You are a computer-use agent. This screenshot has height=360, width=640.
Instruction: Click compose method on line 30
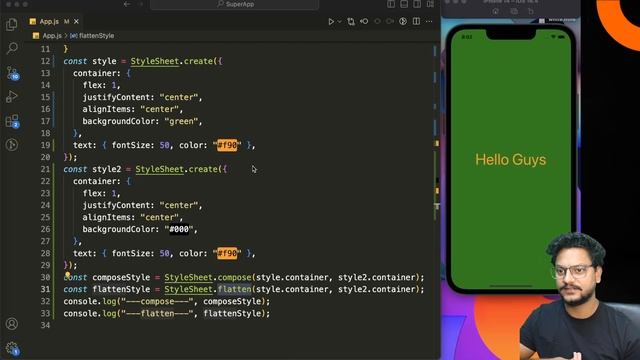click(234, 278)
